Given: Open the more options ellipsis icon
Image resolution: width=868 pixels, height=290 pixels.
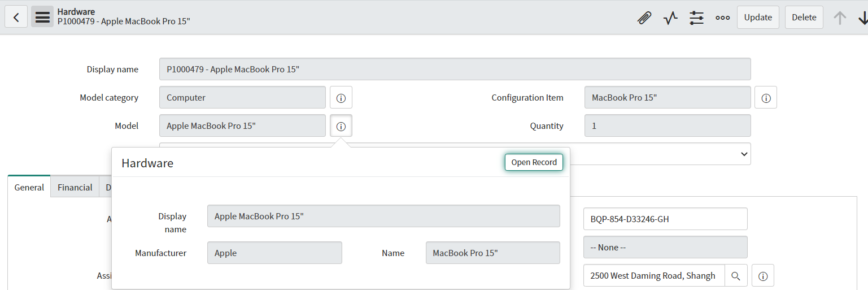Looking at the screenshot, I should [723, 18].
